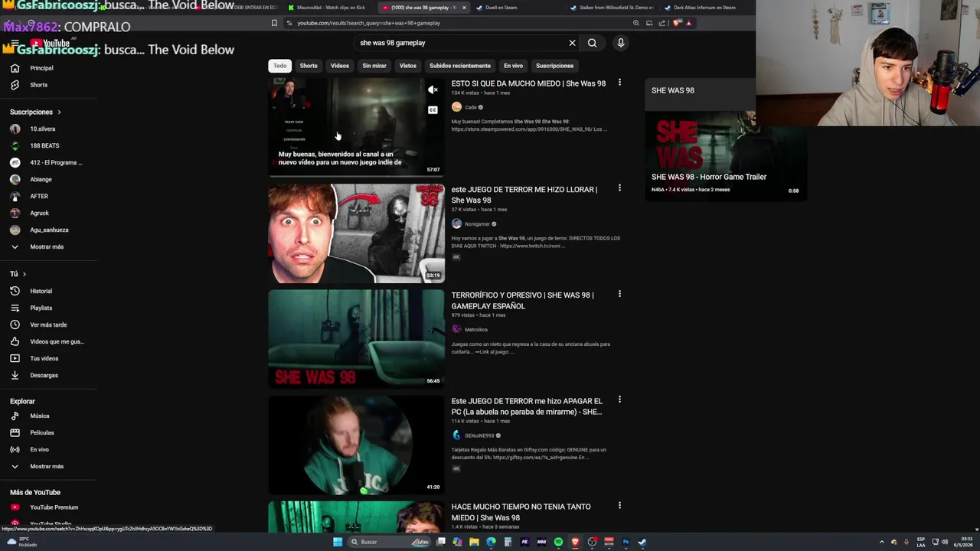Open Photoshop from the taskbar
This screenshot has width=980, height=551.
626,542
